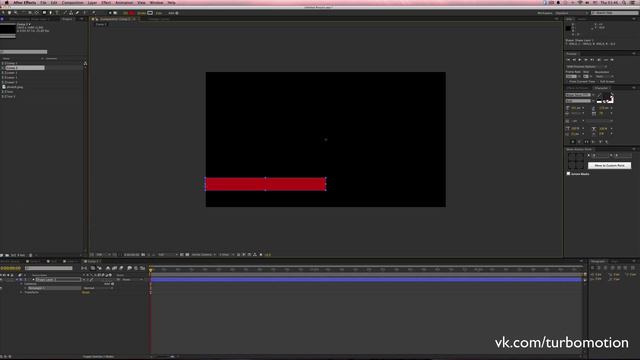
Task: Select the Puppet Pin tool
Action: pyautogui.click(x=93, y=13)
